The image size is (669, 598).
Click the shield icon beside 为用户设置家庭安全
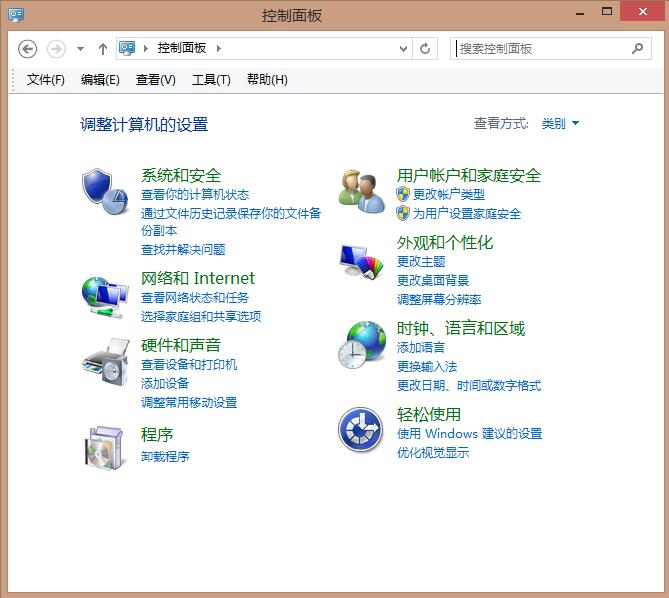[402, 213]
